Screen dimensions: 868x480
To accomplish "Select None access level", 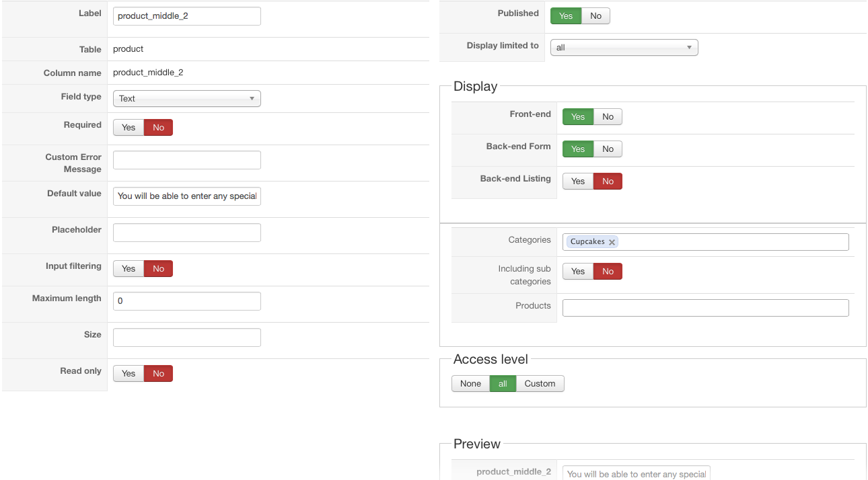I will click(x=470, y=384).
